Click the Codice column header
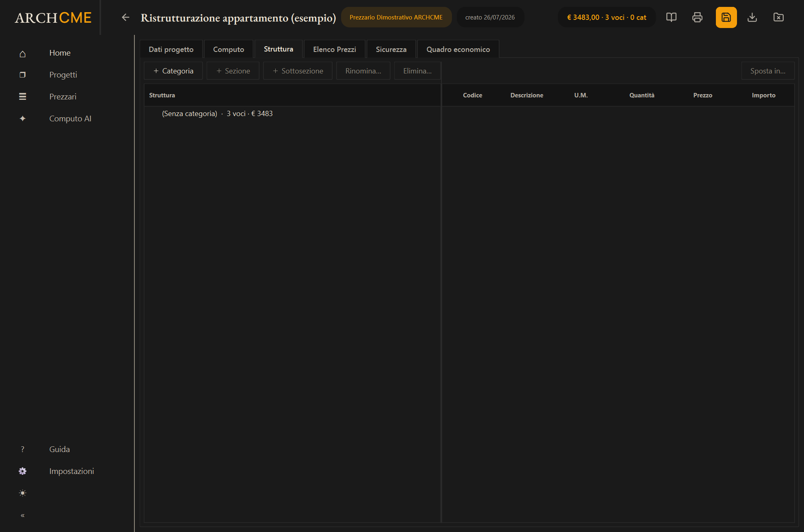Viewport: 804px width, 532px height. 473,95
